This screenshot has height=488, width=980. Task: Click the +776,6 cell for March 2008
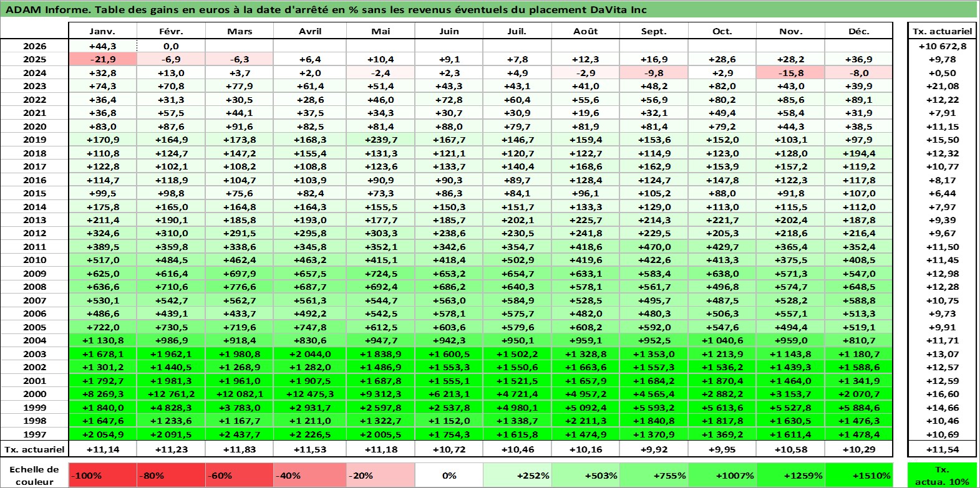[x=240, y=287]
